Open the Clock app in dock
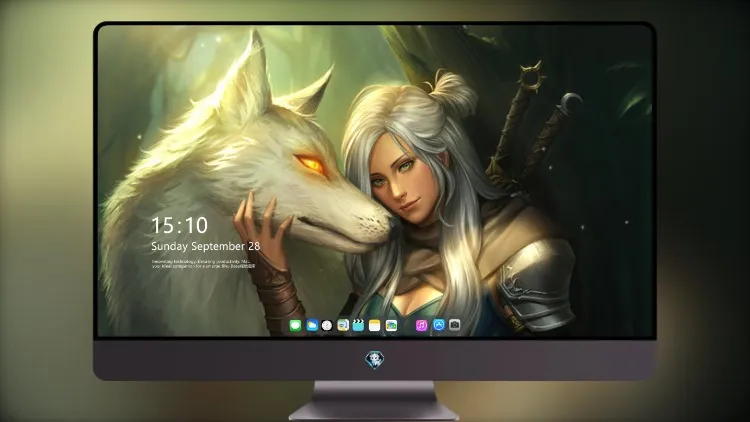This screenshot has height=422, width=750. 327,326
